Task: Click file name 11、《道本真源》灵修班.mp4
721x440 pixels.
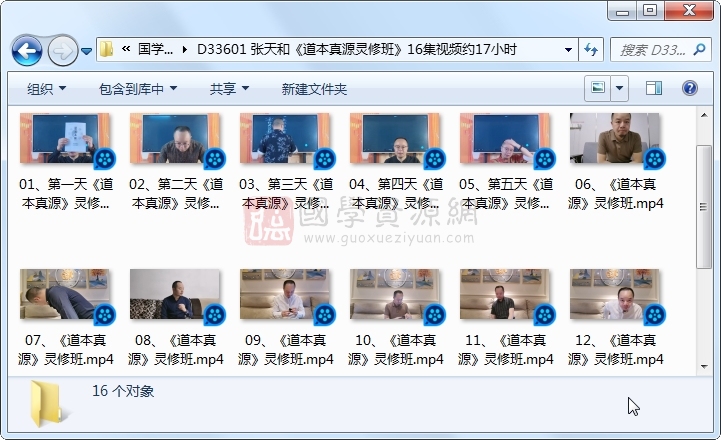Action: pos(505,349)
